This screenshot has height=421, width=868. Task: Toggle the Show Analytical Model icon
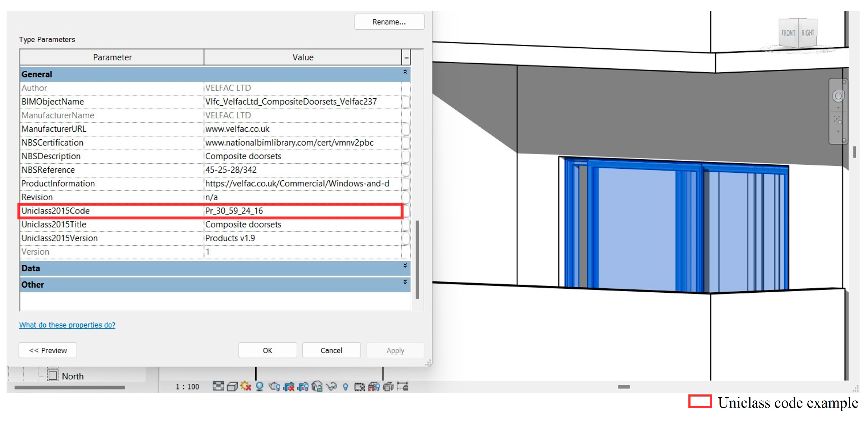coord(374,386)
